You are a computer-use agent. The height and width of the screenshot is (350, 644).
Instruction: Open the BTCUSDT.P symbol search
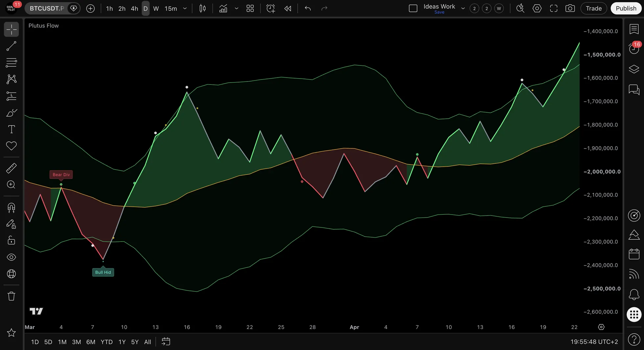pos(47,8)
